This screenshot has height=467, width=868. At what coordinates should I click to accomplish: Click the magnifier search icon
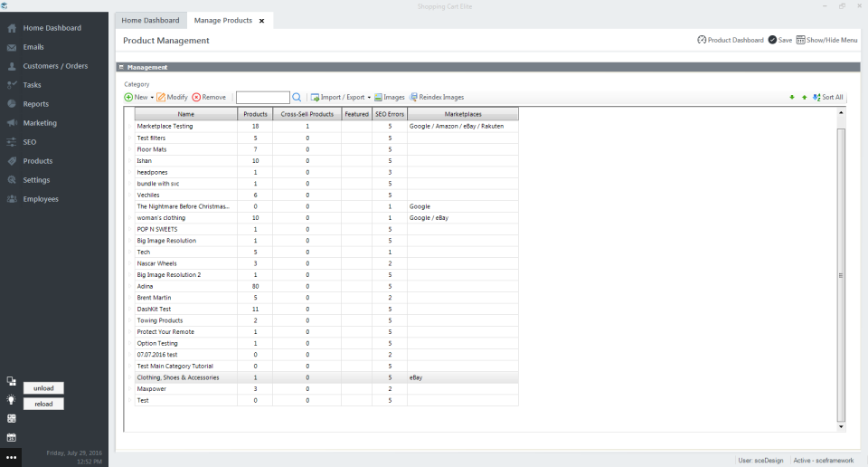coord(297,98)
